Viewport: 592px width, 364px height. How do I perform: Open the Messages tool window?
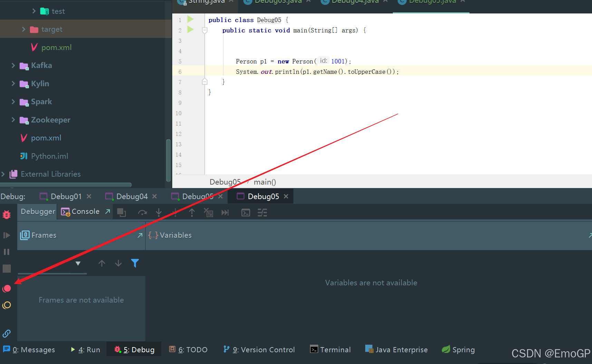pos(29,350)
